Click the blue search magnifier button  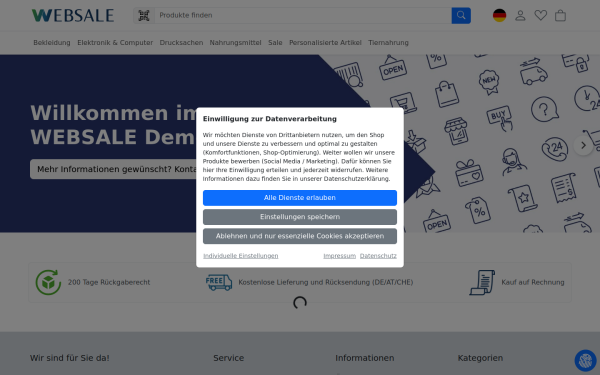[x=461, y=15]
